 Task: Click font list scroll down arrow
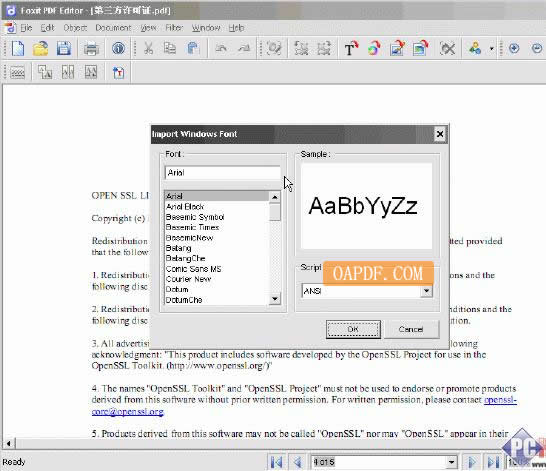point(275,299)
